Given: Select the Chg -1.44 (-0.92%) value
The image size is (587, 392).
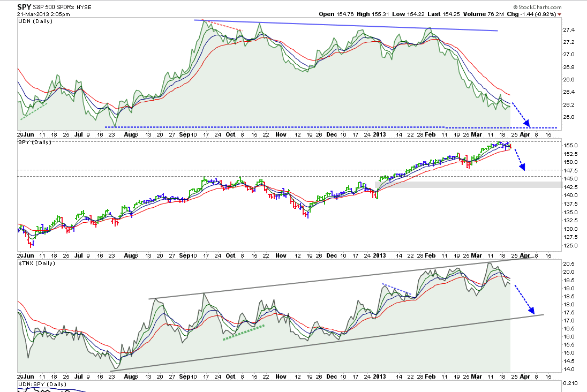Looking at the screenshot, I should click(538, 14).
